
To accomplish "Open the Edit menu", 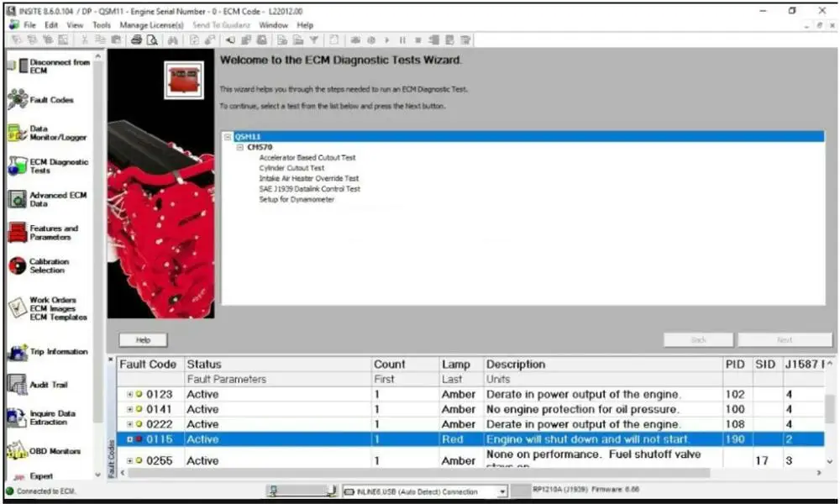I will coord(51,25).
